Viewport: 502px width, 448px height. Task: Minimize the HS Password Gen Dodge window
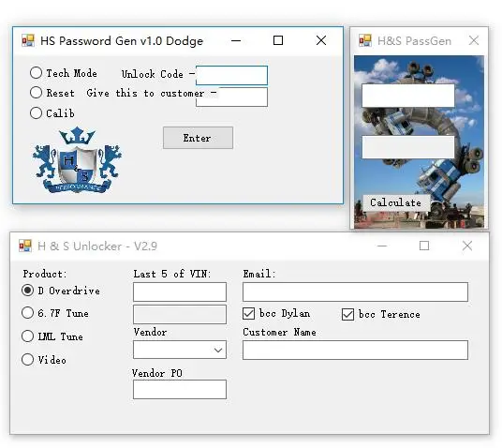click(236, 40)
